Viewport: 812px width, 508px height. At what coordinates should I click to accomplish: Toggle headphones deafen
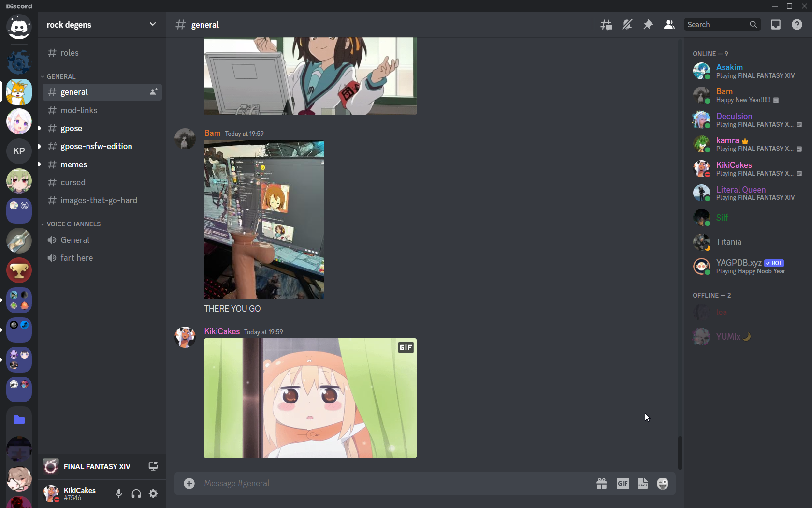136,493
